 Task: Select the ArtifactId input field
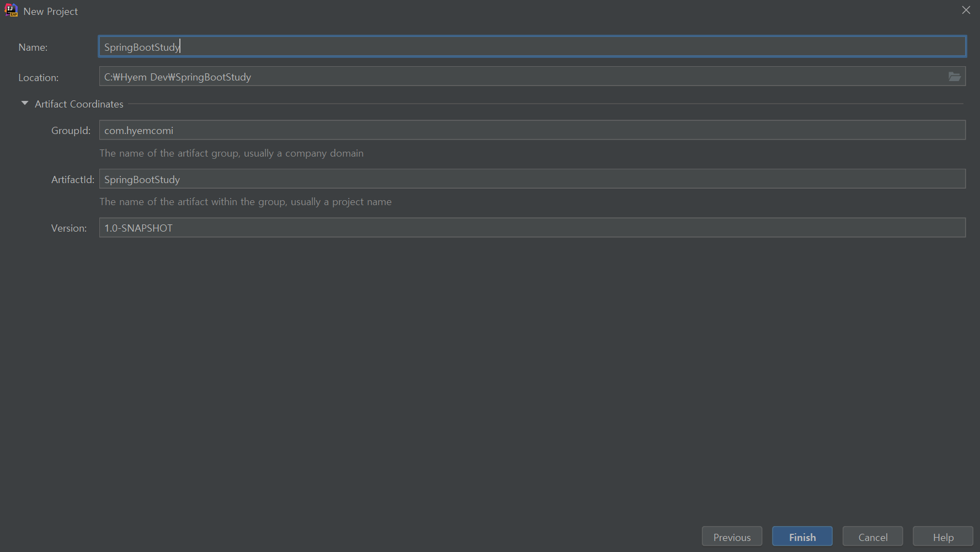point(532,179)
